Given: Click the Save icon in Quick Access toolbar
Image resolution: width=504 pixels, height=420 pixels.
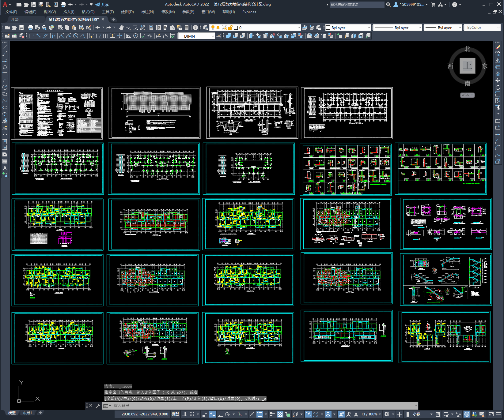Looking at the screenshot, I should pos(34,4).
